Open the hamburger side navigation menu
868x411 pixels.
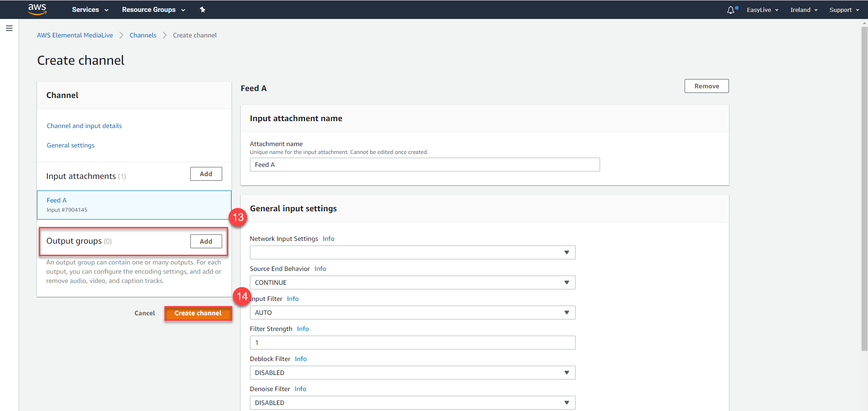pos(9,28)
